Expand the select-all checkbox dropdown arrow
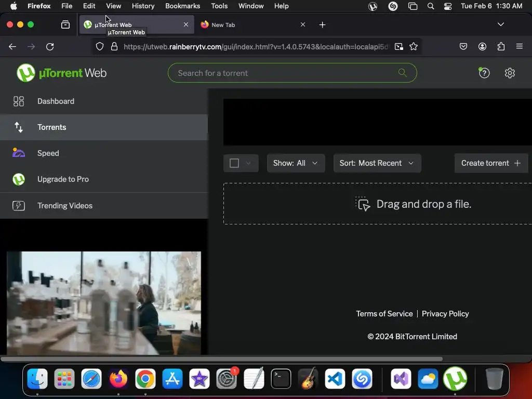Screen dimensions: 532x399 (x=248, y=163)
